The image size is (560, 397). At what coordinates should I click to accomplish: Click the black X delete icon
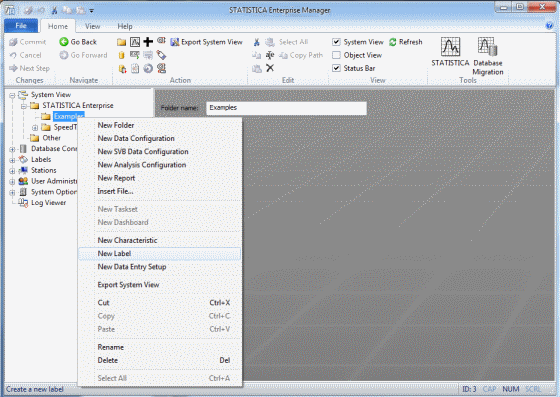tap(270, 68)
